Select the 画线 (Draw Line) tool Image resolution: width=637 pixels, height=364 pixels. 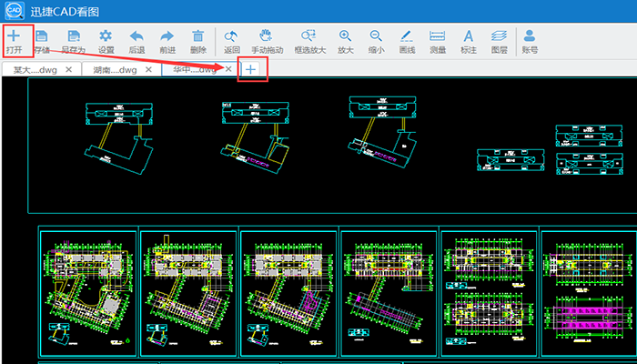click(407, 36)
